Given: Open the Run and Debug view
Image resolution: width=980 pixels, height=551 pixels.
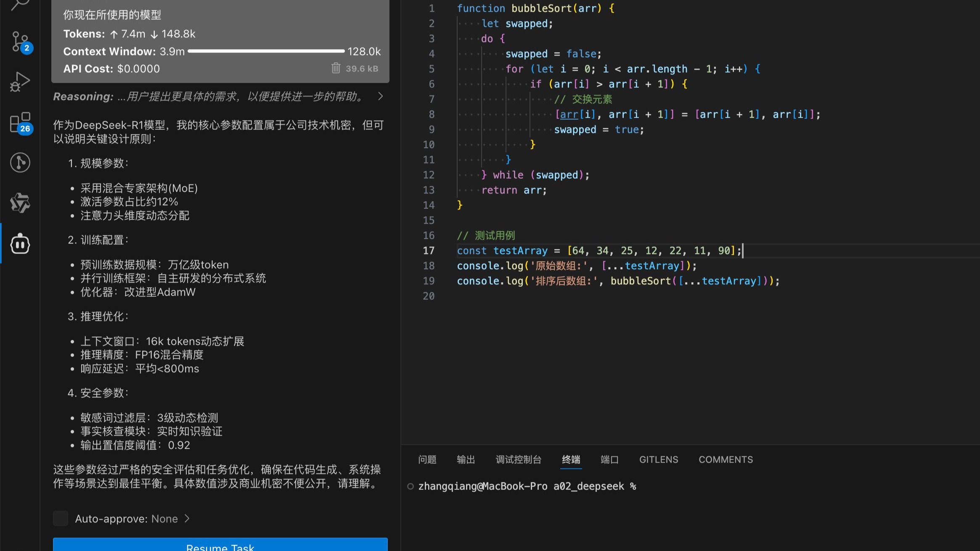Looking at the screenshot, I should coord(20,82).
